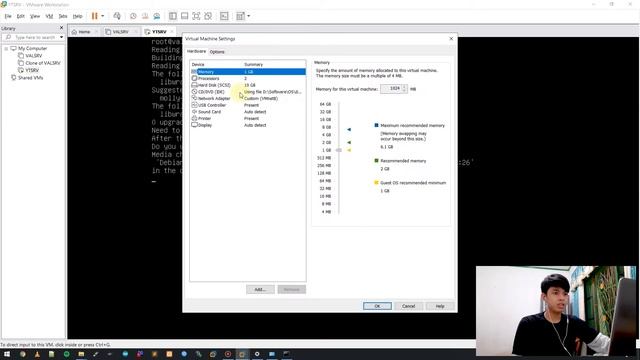
Task: Open the power options dropdown beside Suspend
Action: (x=102, y=16)
